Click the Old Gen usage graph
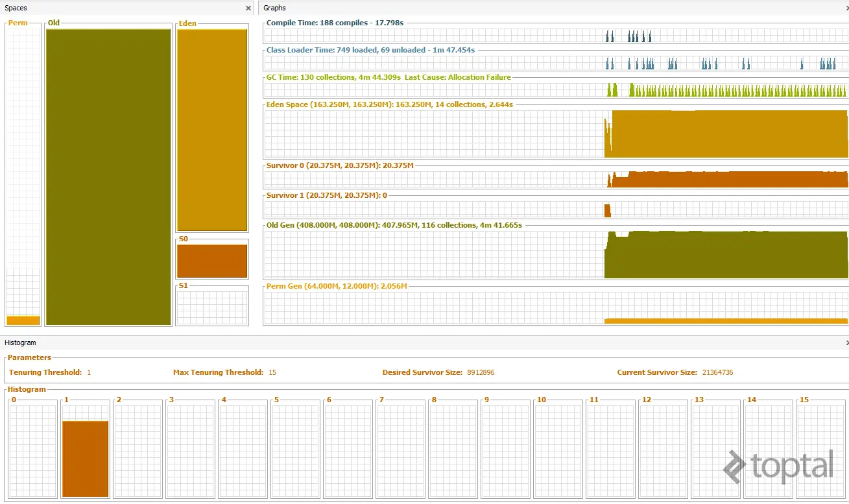The height and width of the screenshot is (504, 849). tap(556, 255)
